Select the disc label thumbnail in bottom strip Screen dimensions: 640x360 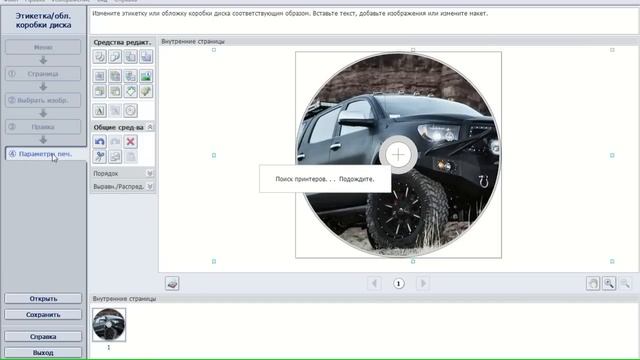pos(109,324)
